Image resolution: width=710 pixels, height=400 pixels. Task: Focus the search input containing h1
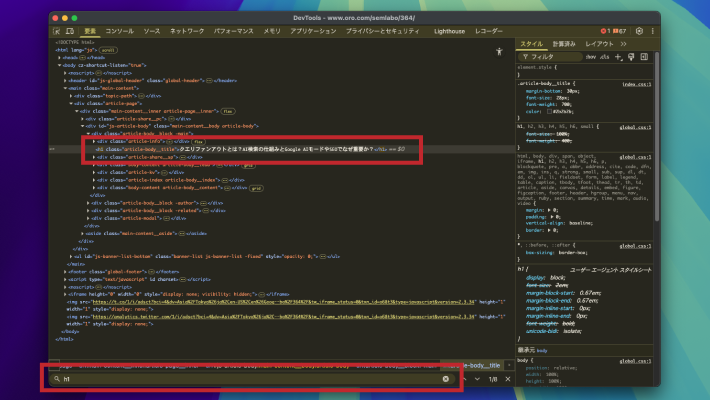tap(250, 379)
